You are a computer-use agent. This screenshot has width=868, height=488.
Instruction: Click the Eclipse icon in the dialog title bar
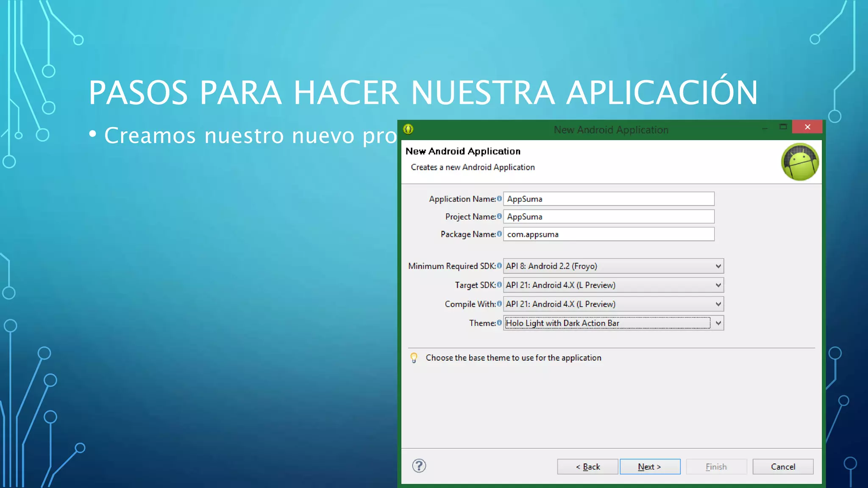pyautogui.click(x=408, y=129)
